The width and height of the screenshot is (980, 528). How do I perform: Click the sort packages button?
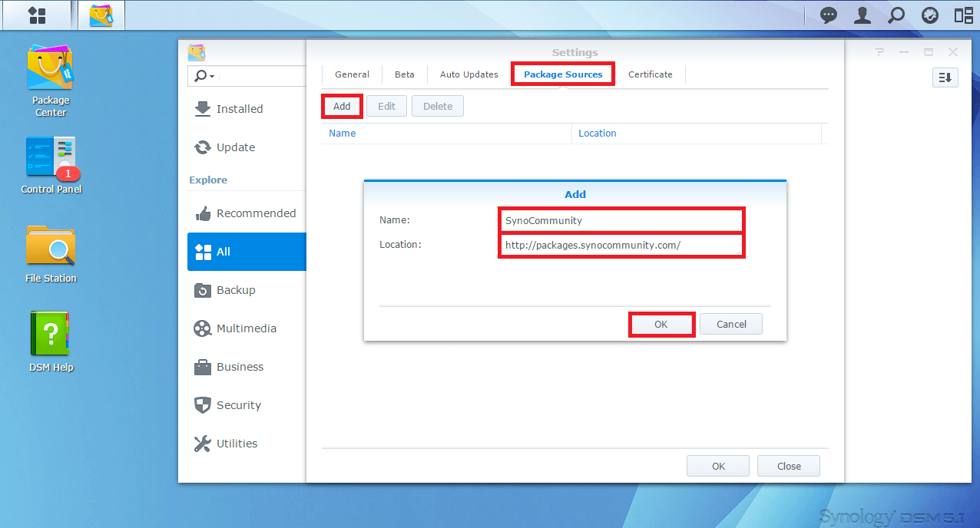(x=945, y=78)
